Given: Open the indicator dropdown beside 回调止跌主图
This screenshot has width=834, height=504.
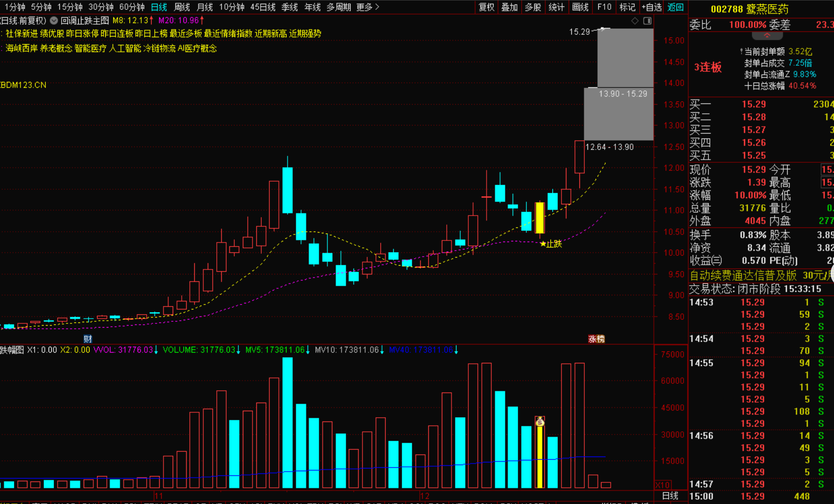Looking at the screenshot, I should point(54,20).
